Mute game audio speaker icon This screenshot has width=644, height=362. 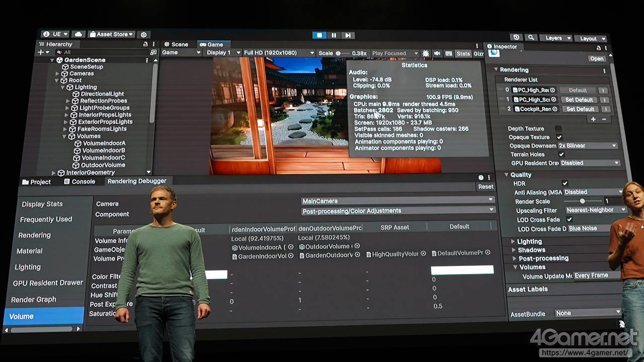[437, 53]
